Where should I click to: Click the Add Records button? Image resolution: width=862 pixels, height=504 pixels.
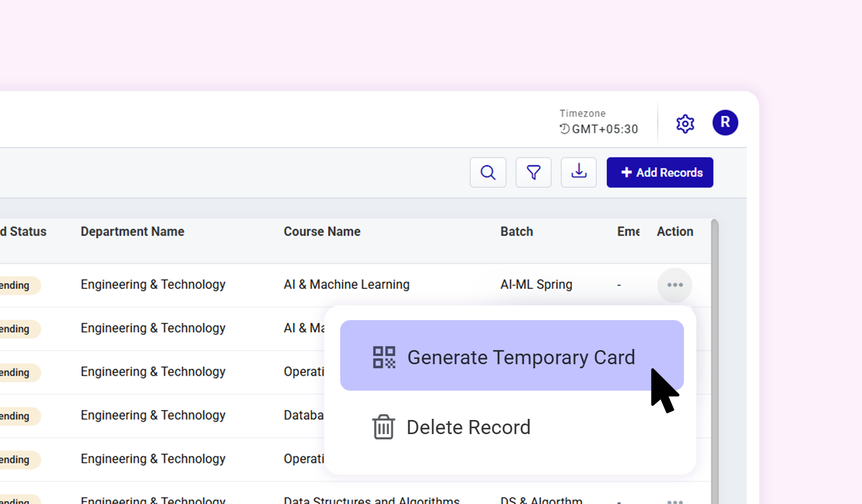pyautogui.click(x=660, y=173)
